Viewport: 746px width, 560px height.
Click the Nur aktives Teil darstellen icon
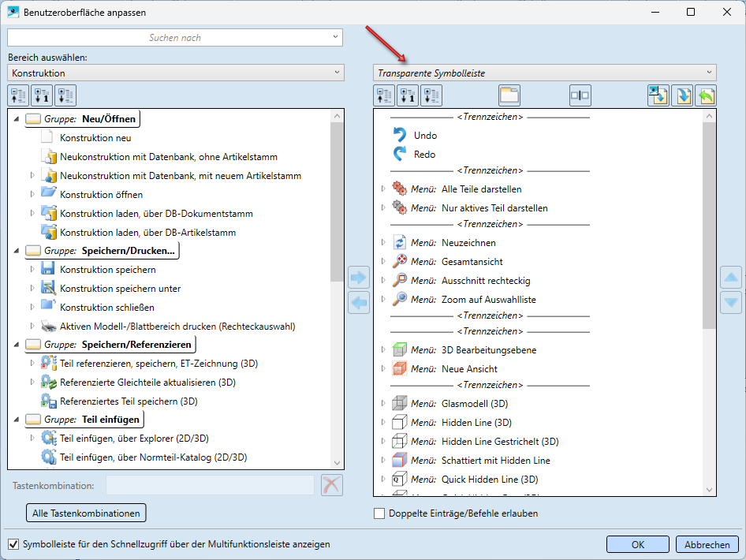pyautogui.click(x=400, y=207)
